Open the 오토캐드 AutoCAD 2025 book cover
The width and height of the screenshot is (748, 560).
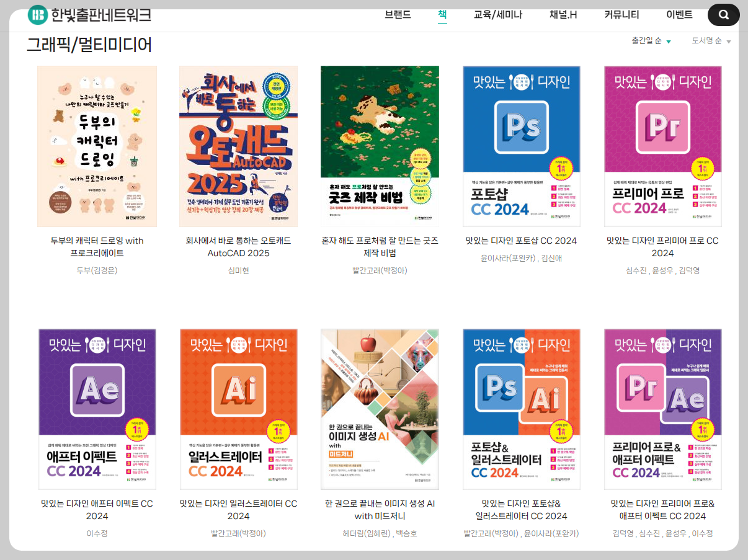pos(238,146)
